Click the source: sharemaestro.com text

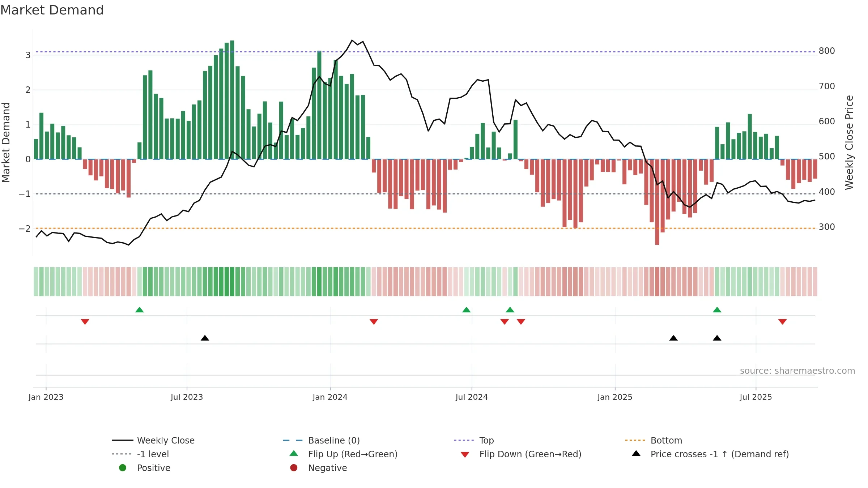coord(797,371)
